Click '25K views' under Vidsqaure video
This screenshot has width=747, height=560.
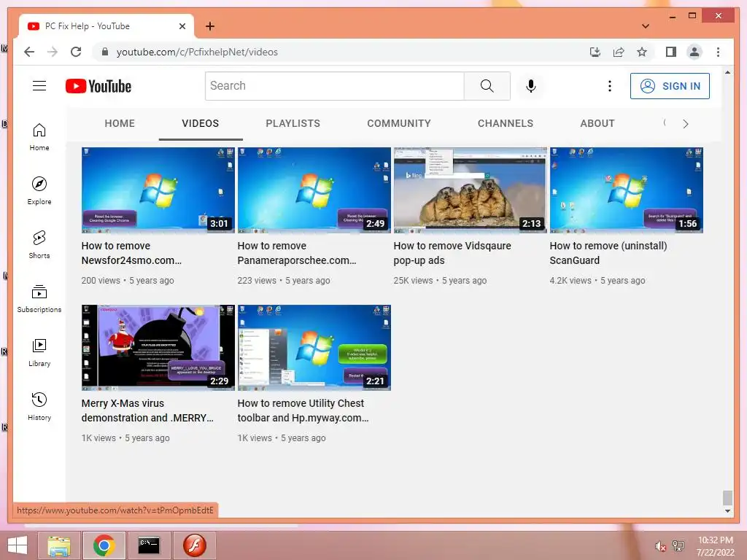[413, 281]
